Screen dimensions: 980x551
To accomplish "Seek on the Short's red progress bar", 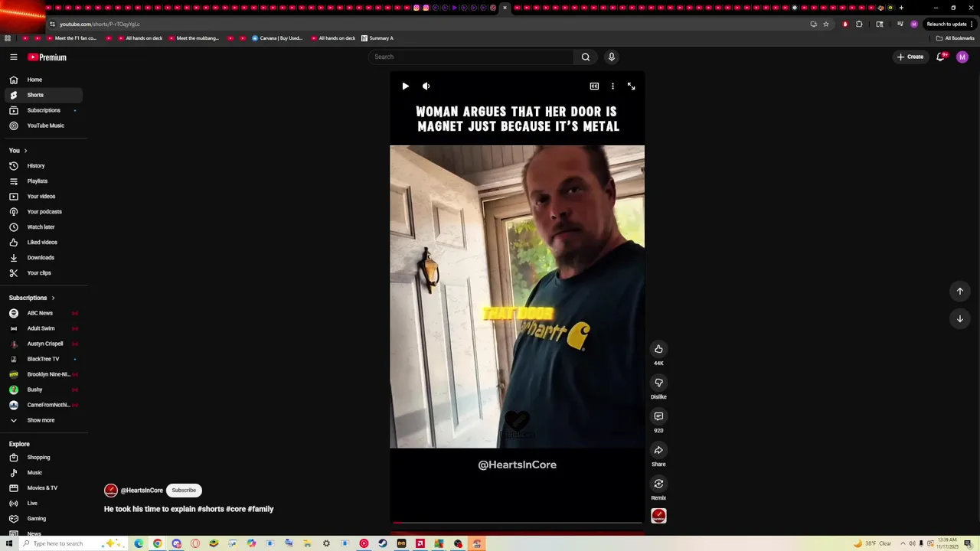I will click(517, 523).
